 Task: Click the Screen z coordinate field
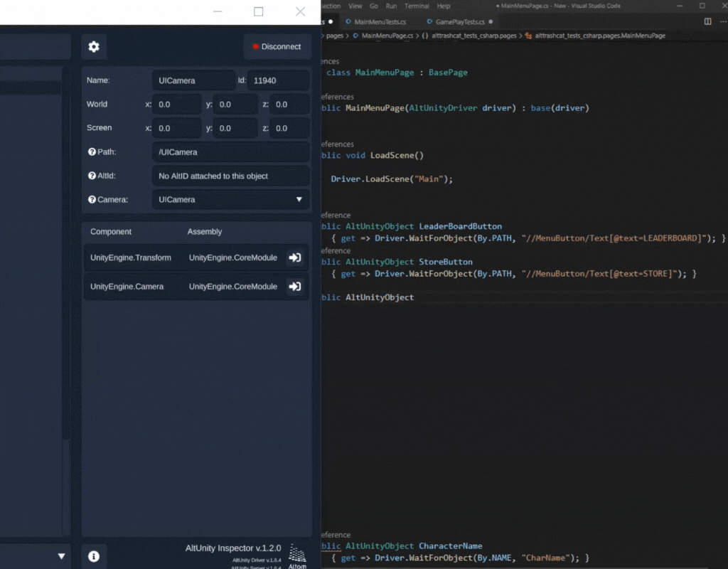point(290,128)
